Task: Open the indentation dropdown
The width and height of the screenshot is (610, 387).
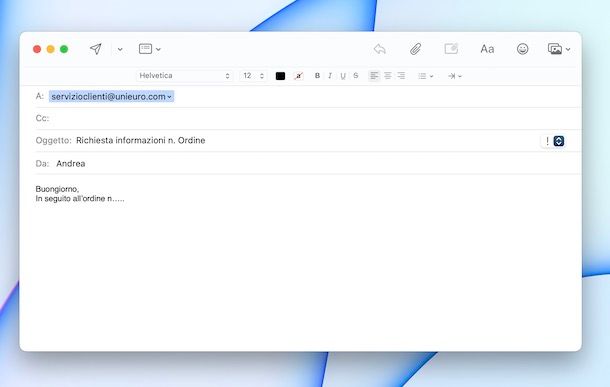Action: [x=454, y=76]
